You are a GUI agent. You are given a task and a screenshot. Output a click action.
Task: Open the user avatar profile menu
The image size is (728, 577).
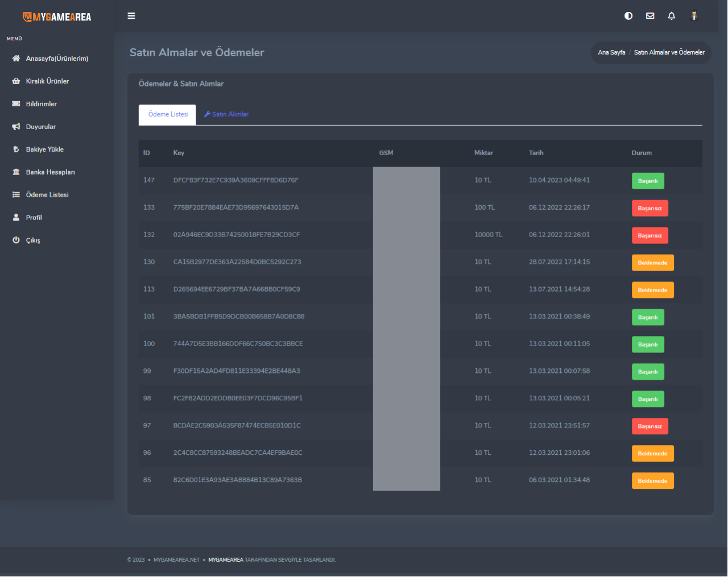coord(694,16)
